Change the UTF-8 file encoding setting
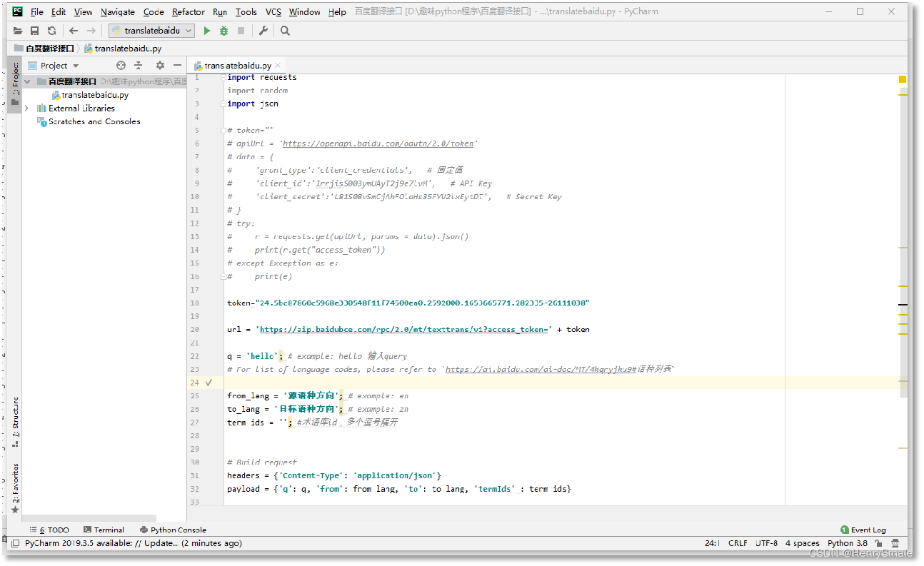 click(x=766, y=543)
